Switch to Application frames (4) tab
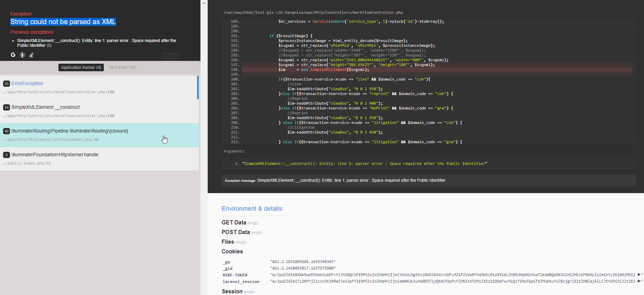Image resolution: width=644 pixels, height=295 pixels. pyautogui.click(x=81, y=67)
